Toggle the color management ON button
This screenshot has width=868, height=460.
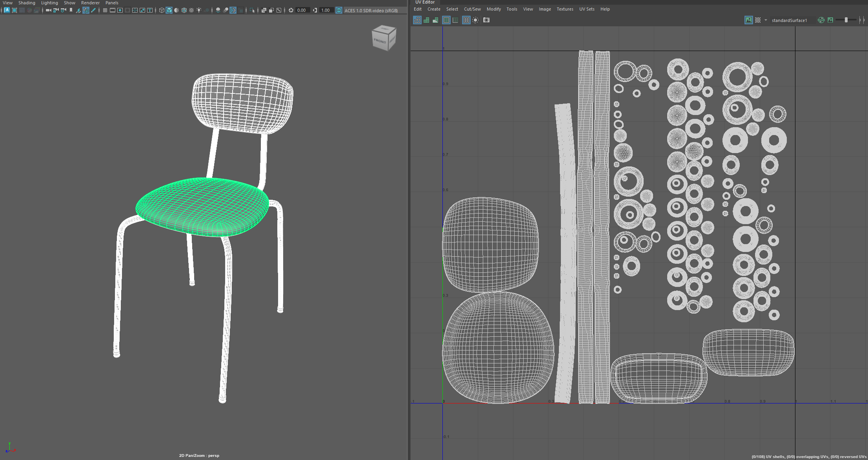(x=338, y=10)
